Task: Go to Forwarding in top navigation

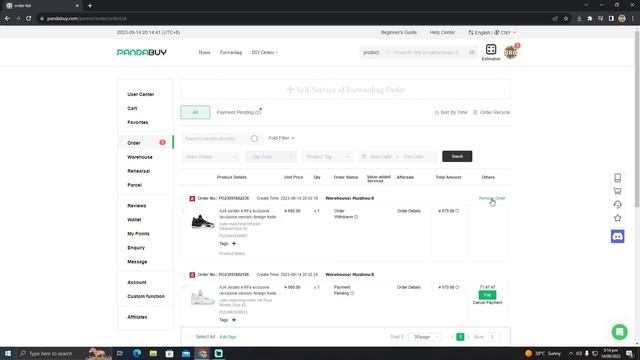Action: tap(231, 52)
